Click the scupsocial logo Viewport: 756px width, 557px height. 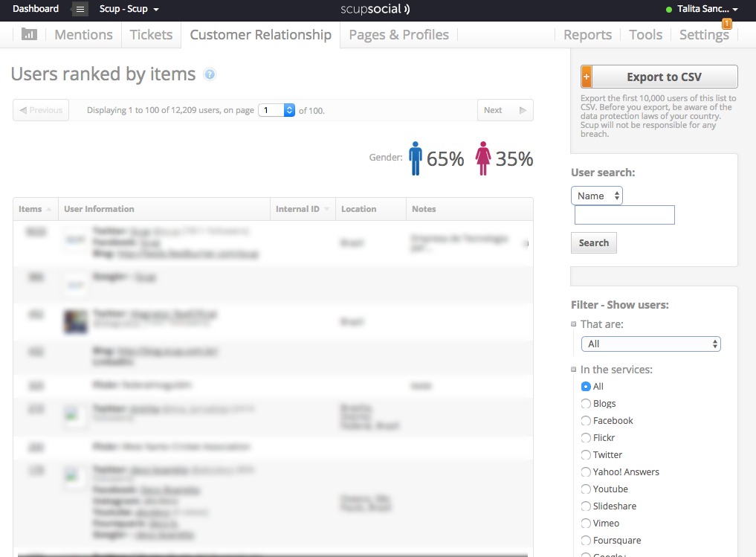(x=375, y=9)
